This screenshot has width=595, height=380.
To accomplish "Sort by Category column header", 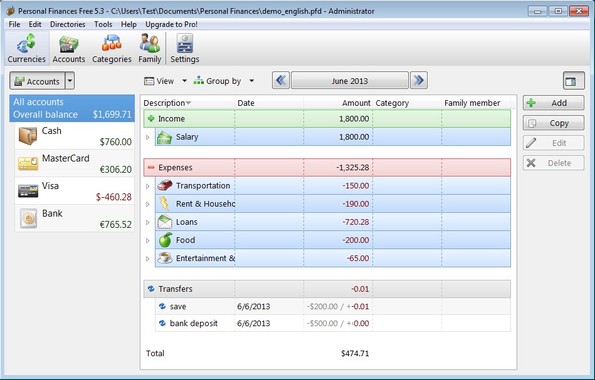I will pyautogui.click(x=407, y=103).
